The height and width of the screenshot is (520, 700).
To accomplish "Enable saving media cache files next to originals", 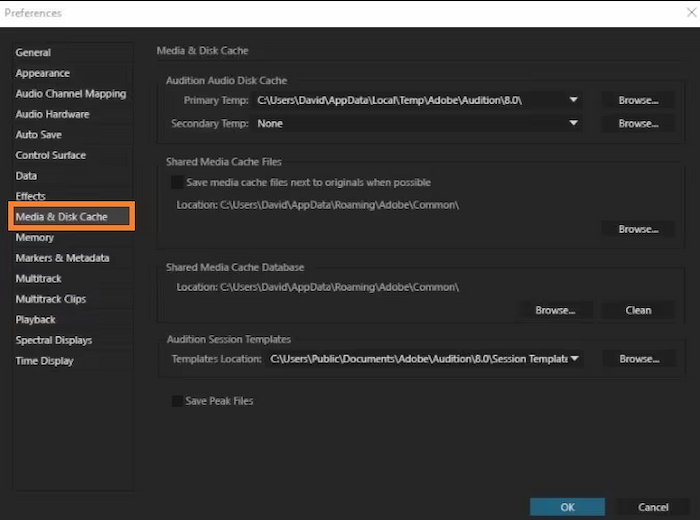I will coord(177,182).
